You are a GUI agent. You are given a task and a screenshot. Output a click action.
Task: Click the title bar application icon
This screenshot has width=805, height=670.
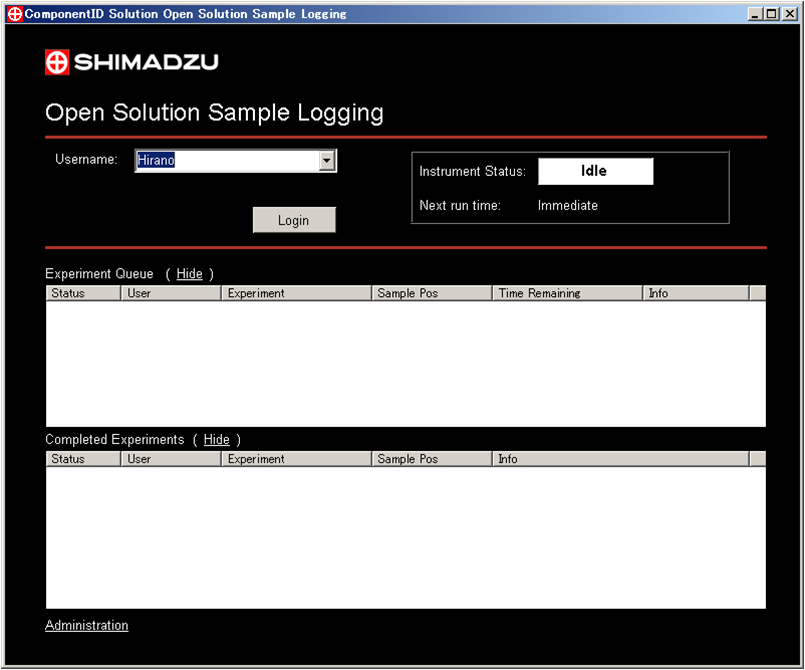pos(14,14)
